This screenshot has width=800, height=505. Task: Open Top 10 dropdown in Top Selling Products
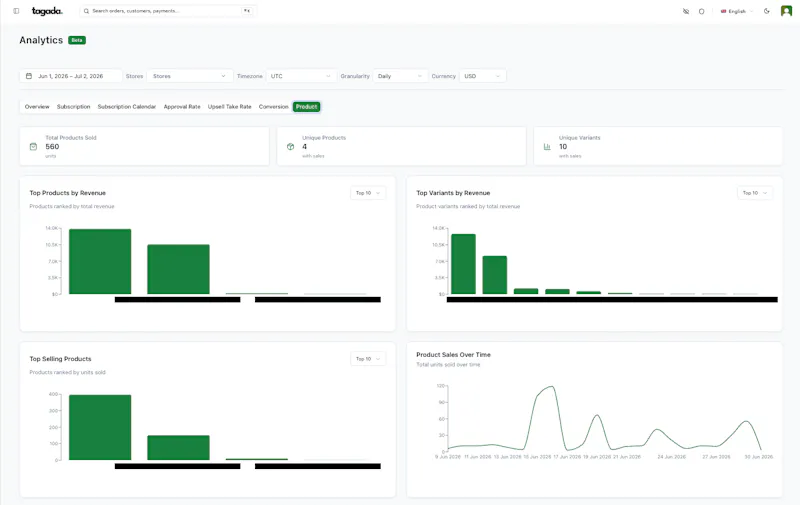(368, 359)
